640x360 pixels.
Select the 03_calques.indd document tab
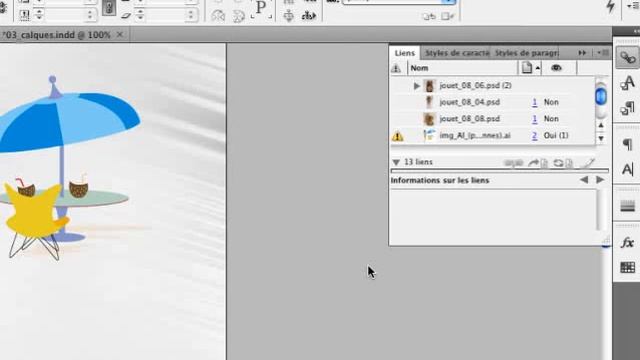pyautogui.click(x=56, y=35)
